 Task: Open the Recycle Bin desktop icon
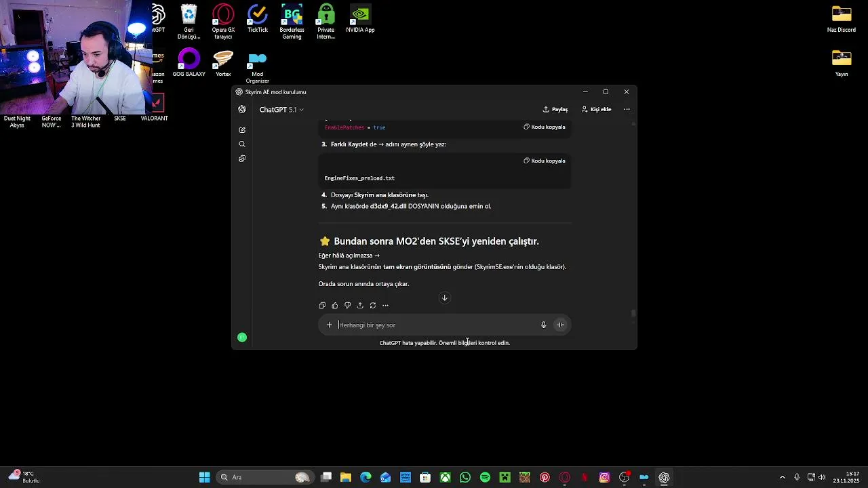pos(189,22)
